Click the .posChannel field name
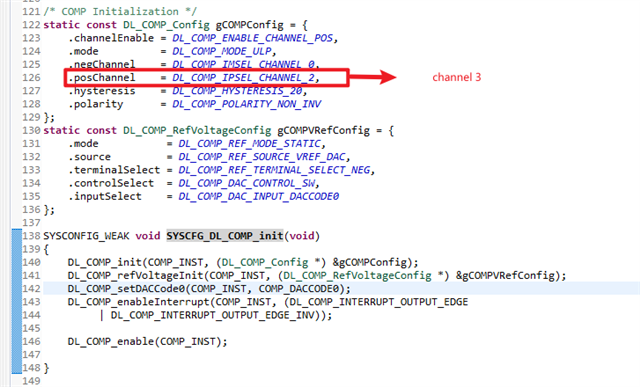Viewport: 640px width, 387px height. coord(101,78)
